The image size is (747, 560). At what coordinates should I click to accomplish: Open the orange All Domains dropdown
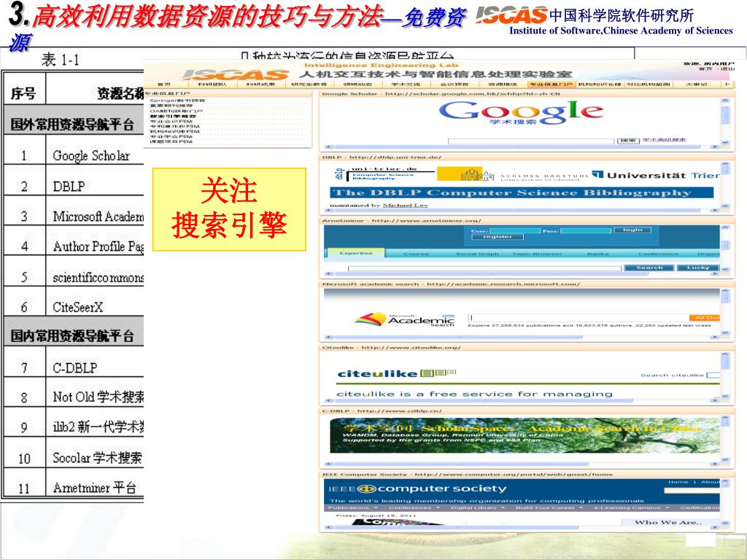click(x=705, y=318)
